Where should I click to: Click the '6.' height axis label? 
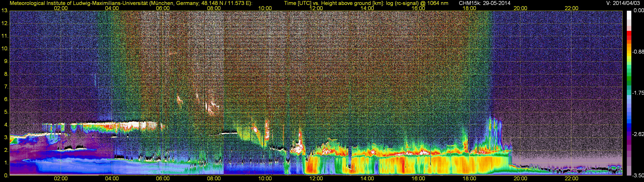6,100
